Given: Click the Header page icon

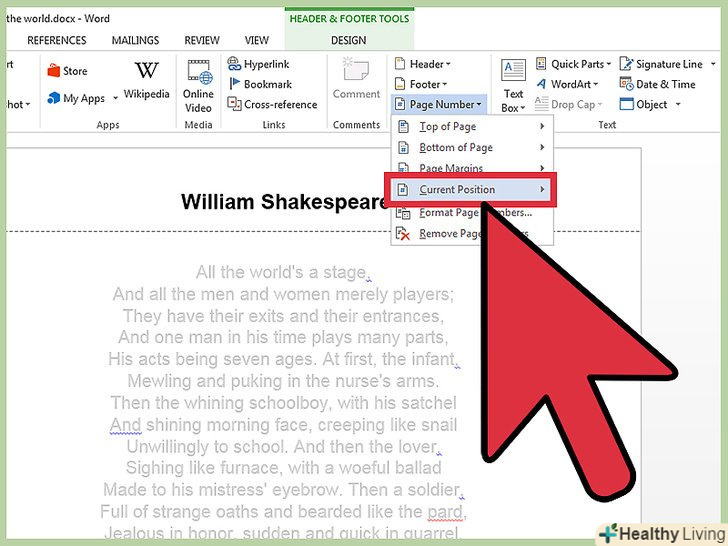Looking at the screenshot, I should point(399,64).
